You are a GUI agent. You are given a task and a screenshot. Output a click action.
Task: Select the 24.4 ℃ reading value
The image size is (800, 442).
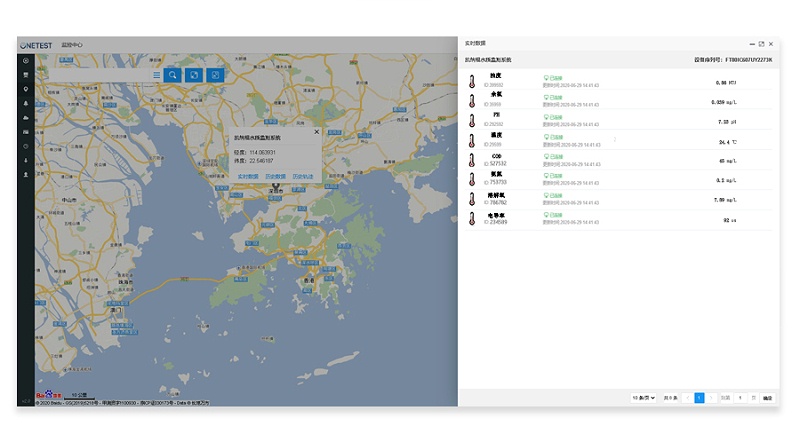(x=728, y=142)
